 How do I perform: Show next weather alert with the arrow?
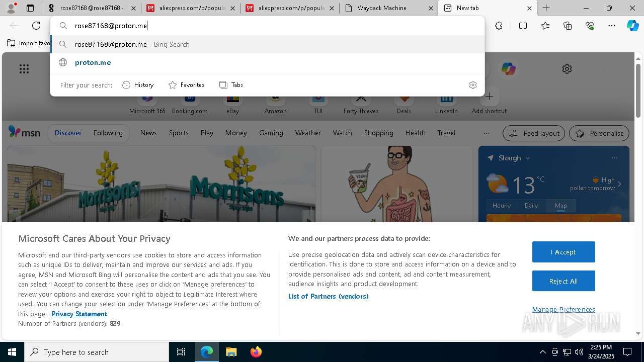click(619, 184)
